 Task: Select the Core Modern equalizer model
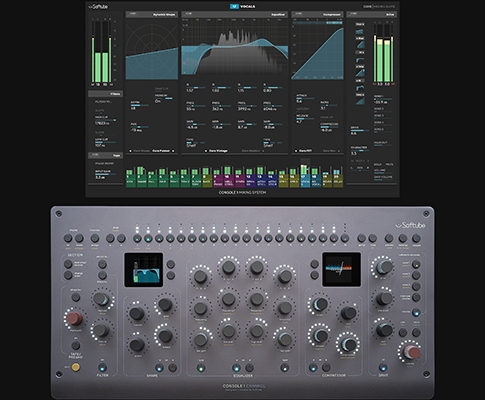[x=251, y=151]
